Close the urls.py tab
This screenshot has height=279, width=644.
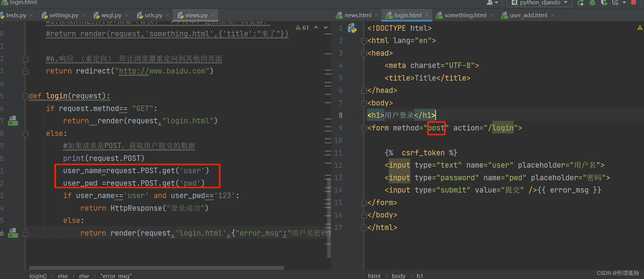tap(168, 15)
